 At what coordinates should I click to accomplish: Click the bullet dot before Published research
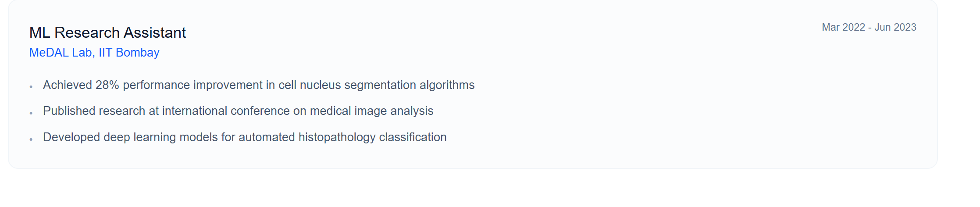tap(31, 113)
